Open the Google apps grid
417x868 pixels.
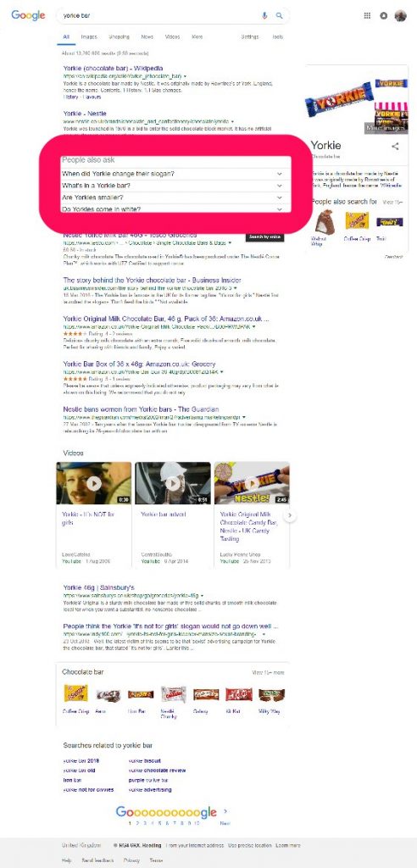pos(367,15)
